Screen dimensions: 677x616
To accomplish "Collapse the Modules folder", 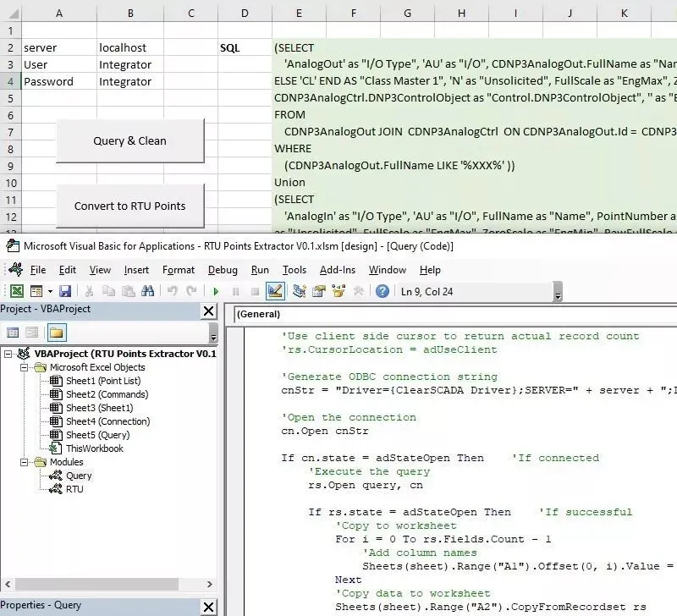I will pos(25,462).
